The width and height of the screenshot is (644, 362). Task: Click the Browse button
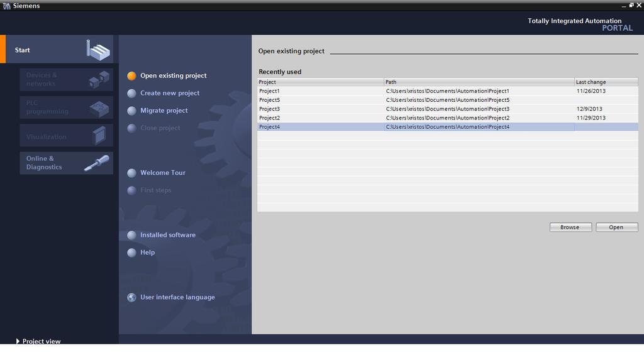click(x=570, y=228)
